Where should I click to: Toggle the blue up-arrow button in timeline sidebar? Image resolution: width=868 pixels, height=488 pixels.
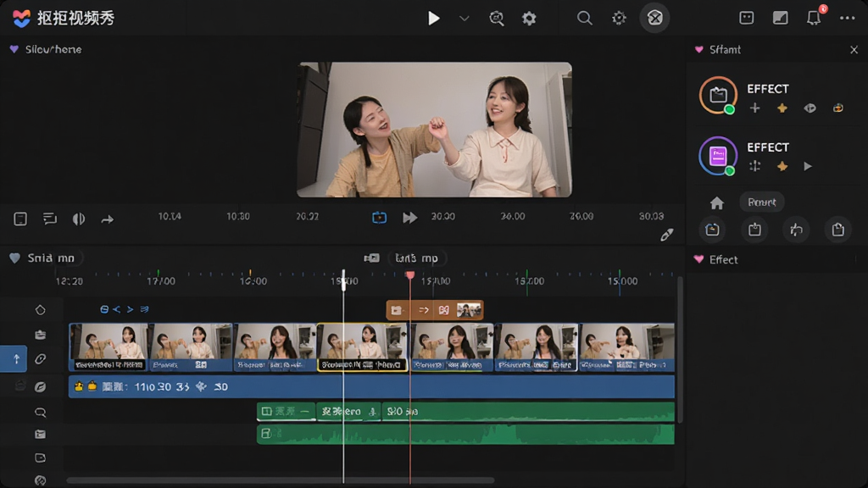coord(14,359)
